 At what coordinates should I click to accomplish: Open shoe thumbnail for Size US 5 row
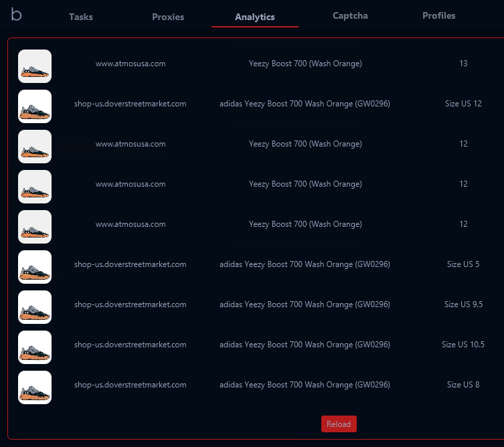(35, 267)
